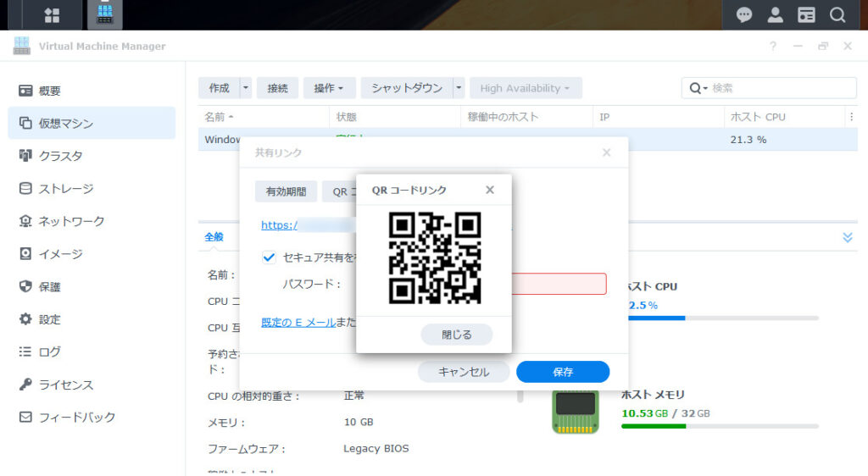Click the 接続 button

coord(277,88)
